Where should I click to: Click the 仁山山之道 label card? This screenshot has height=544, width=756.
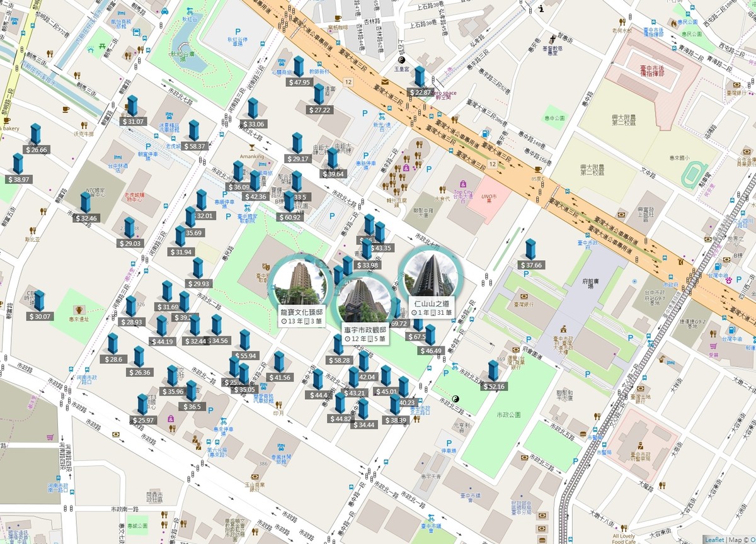click(430, 307)
